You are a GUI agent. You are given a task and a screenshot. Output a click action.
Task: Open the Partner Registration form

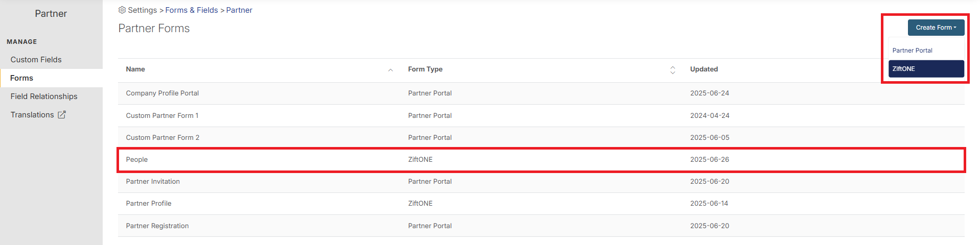(x=157, y=226)
